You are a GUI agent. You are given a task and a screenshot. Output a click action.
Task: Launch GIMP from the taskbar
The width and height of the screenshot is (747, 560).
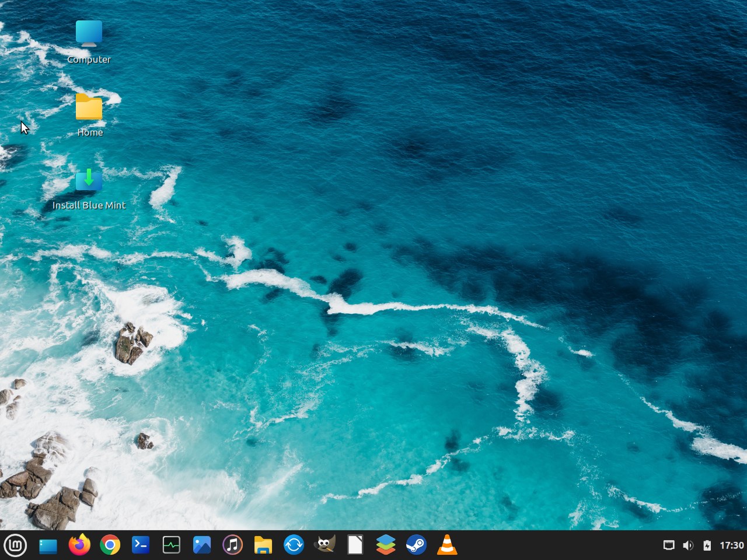(x=324, y=545)
